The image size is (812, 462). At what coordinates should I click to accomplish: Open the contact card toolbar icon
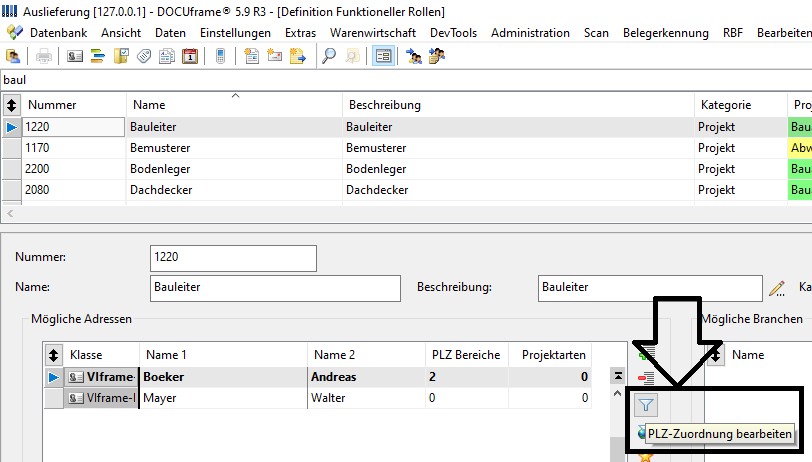pos(75,56)
